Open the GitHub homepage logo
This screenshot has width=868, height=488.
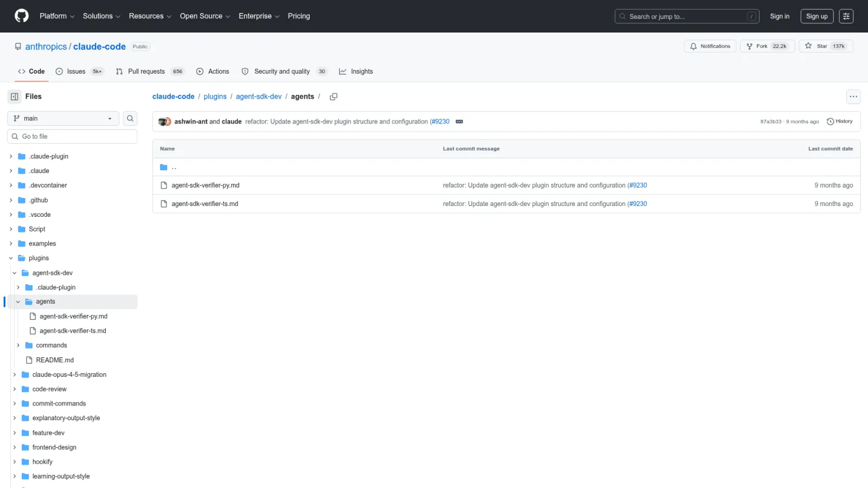point(22,16)
